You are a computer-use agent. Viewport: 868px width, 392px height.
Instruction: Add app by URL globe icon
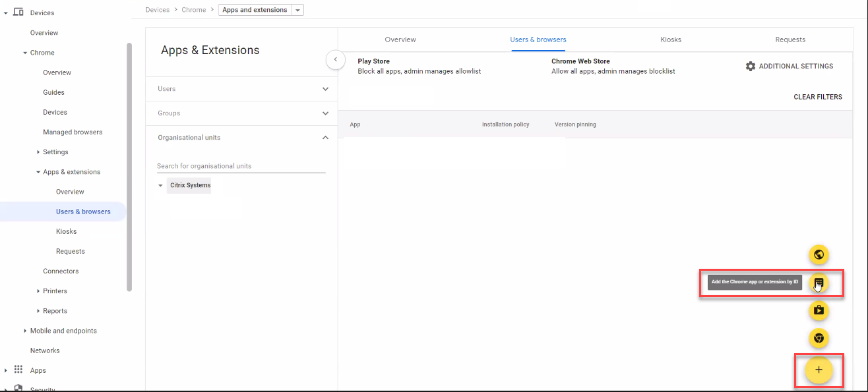pyautogui.click(x=819, y=255)
